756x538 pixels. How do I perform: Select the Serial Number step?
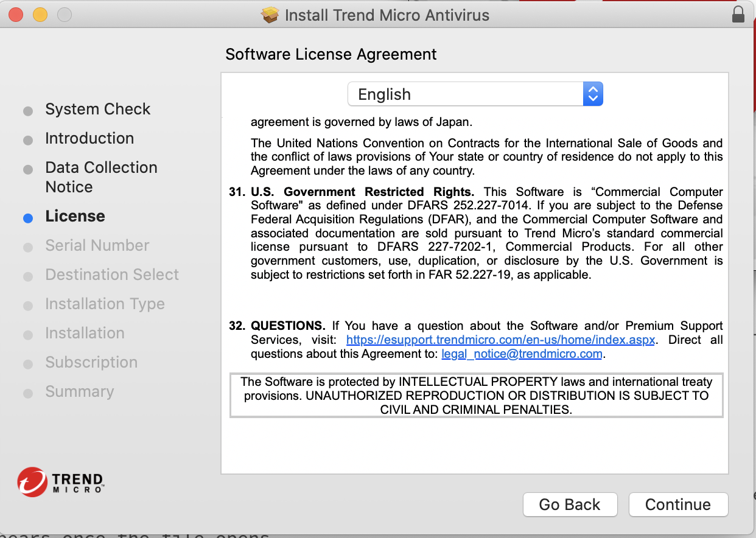pos(97,245)
